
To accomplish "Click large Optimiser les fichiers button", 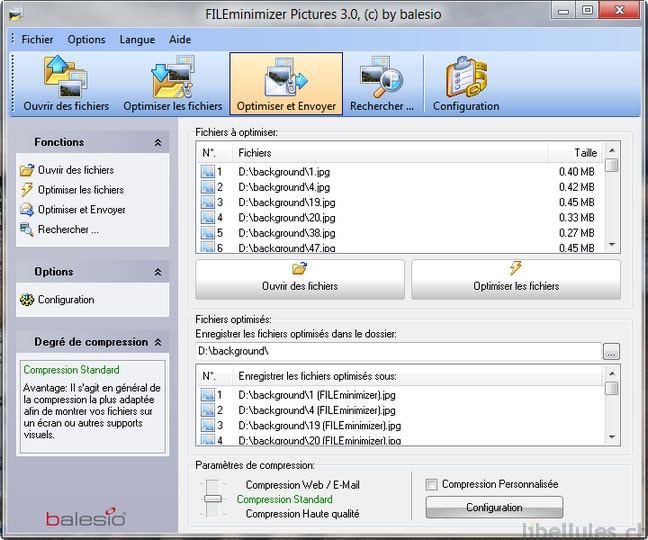I will pos(516,279).
